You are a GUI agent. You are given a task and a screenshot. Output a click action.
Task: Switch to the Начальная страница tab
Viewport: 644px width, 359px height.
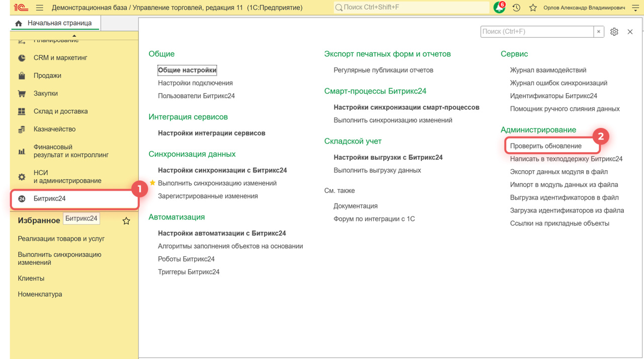tap(55, 23)
